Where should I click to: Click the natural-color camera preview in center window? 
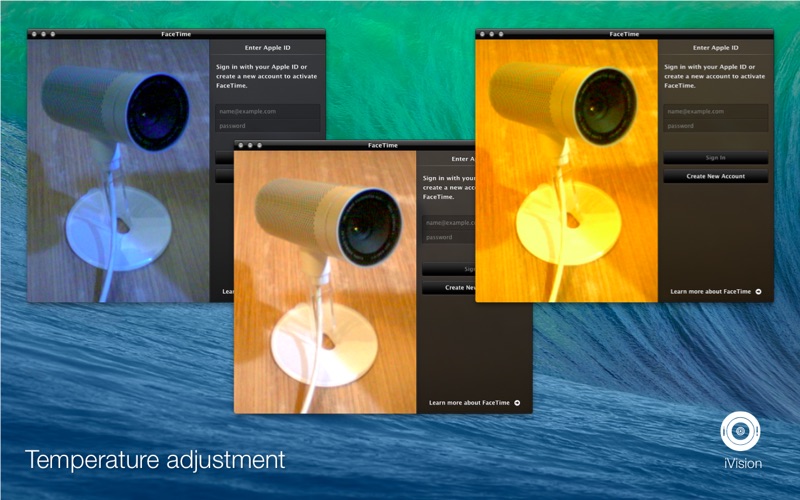325,282
